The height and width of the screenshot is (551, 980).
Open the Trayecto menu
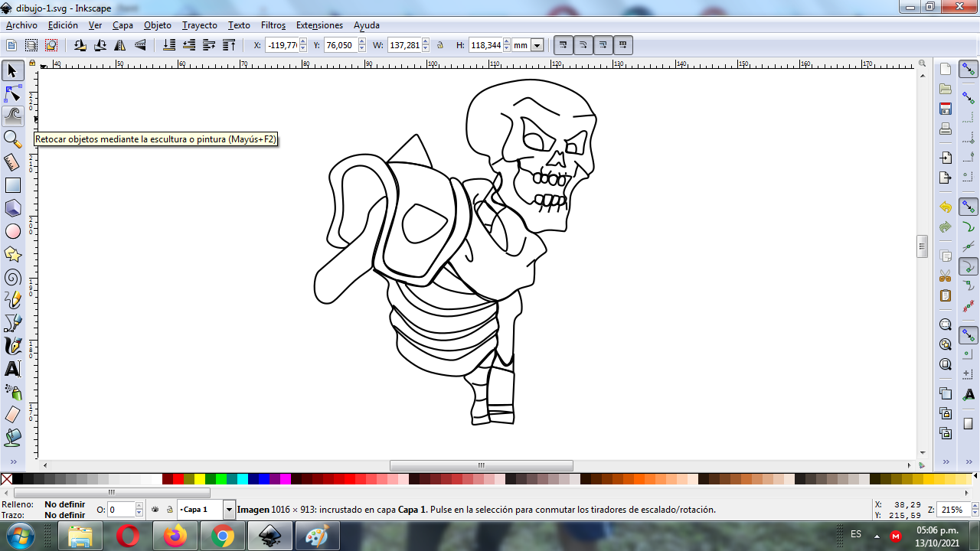click(200, 25)
